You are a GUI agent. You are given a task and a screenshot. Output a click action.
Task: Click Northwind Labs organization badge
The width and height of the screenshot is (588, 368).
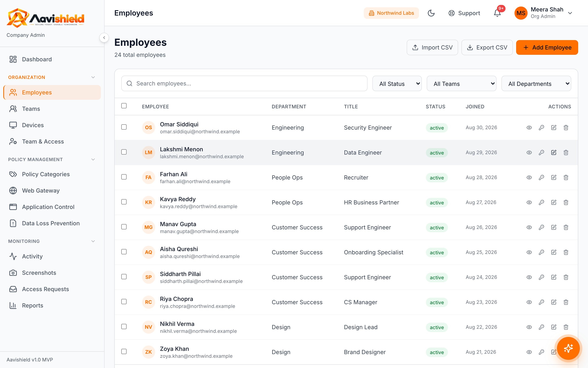(391, 13)
